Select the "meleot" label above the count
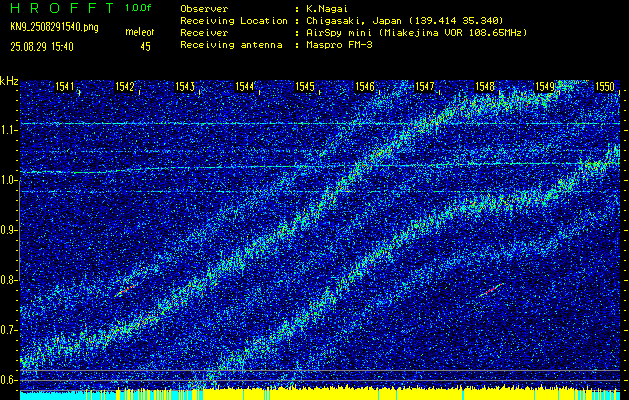Viewport: 629px width, 400px height. (140, 32)
